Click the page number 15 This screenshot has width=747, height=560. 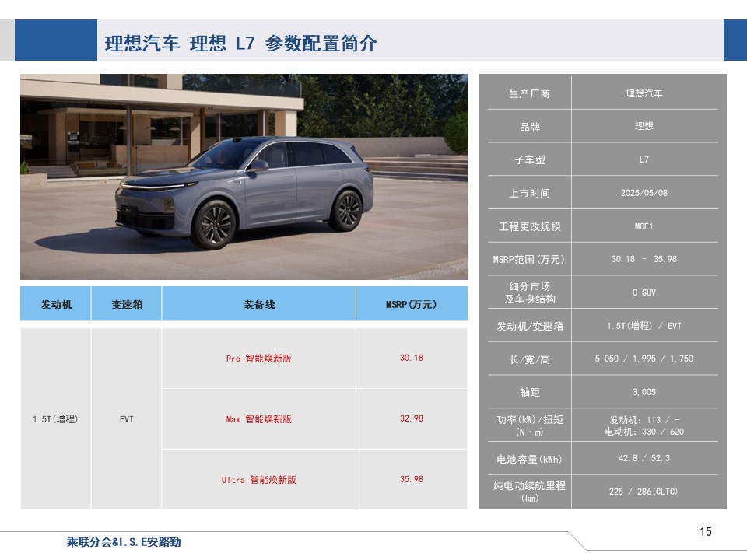pos(706,532)
